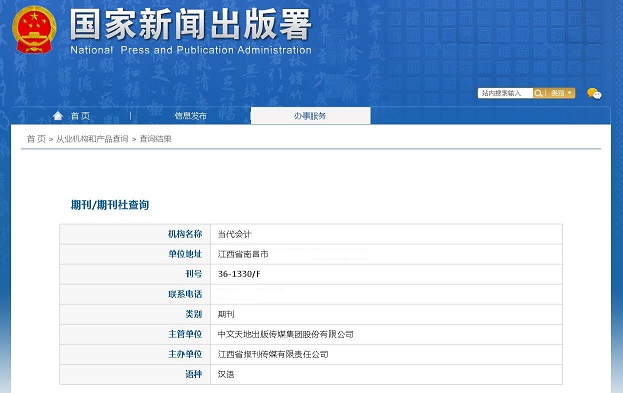Click the home icon in navigation bar
The image size is (623, 393).
[x=58, y=116]
